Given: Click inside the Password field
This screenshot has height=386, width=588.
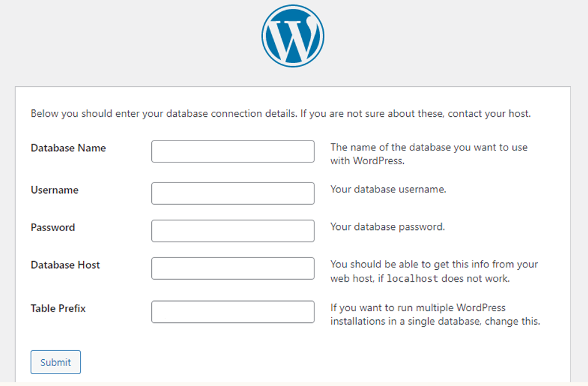Looking at the screenshot, I should (232, 230).
